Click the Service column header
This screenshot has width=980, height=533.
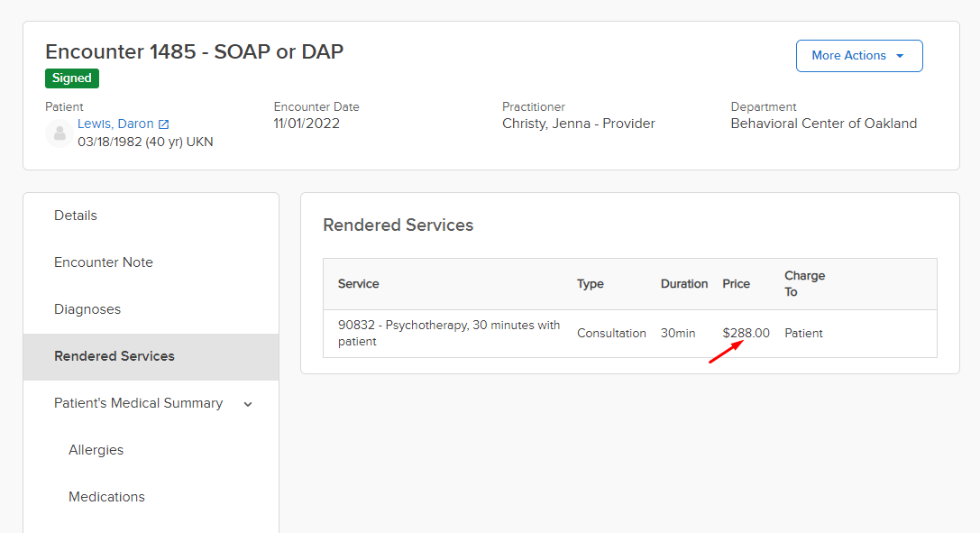[x=359, y=284]
